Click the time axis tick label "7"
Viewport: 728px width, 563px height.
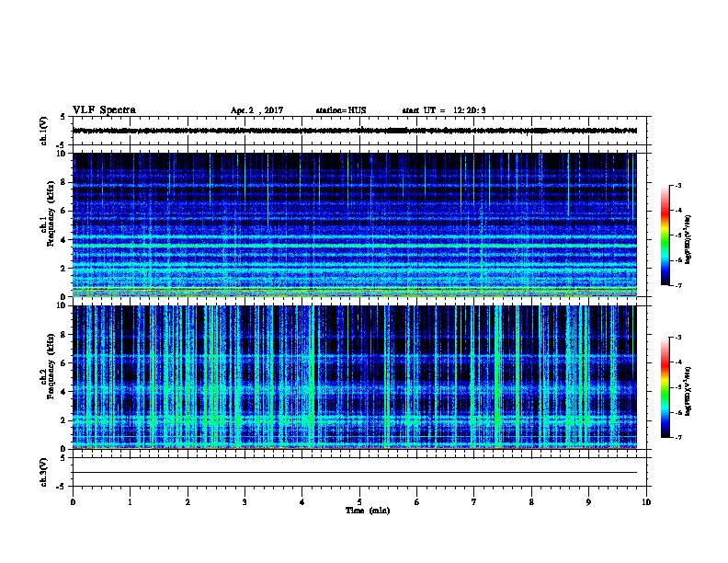[x=474, y=502]
